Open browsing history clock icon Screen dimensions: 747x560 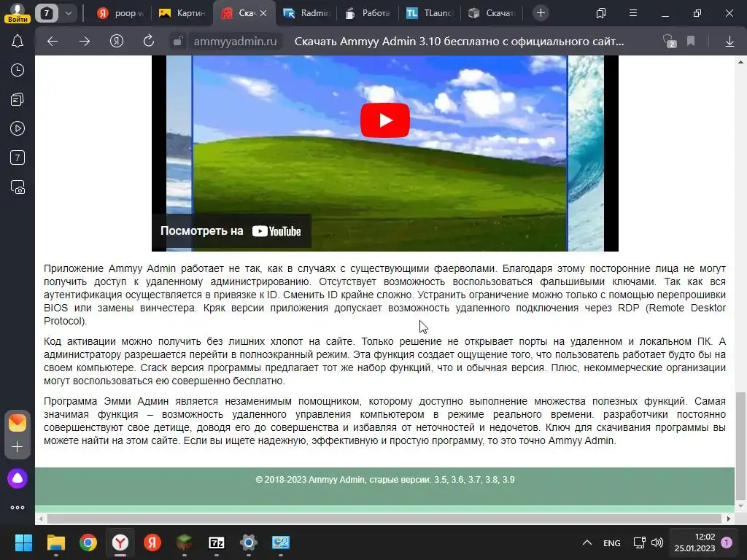click(x=18, y=70)
